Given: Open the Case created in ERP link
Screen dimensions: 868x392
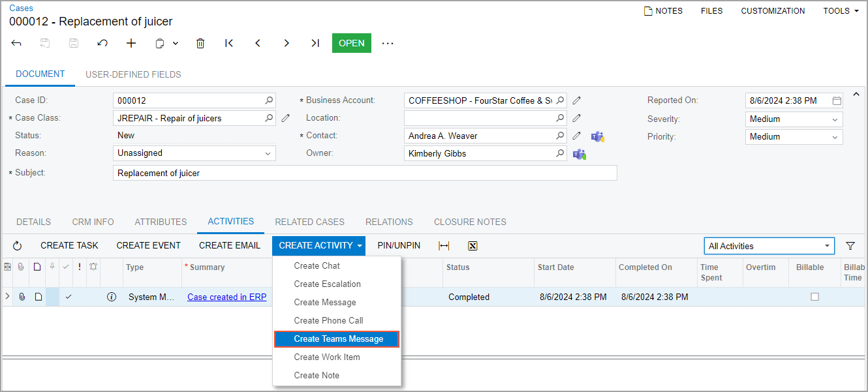Looking at the screenshot, I should [226, 297].
